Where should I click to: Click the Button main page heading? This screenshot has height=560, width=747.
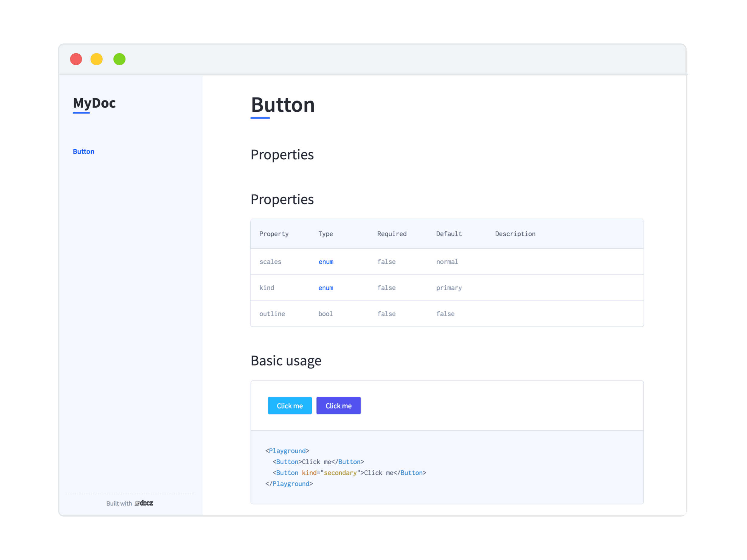point(283,105)
